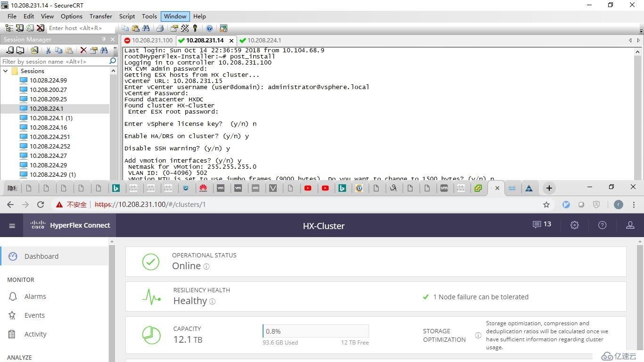Pin the Session Manager panel

[104, 39]
